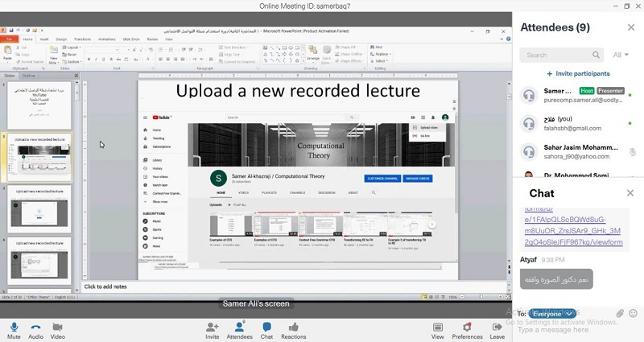Select the Design ribbon tab in PowerPoint

pos(61,39)
